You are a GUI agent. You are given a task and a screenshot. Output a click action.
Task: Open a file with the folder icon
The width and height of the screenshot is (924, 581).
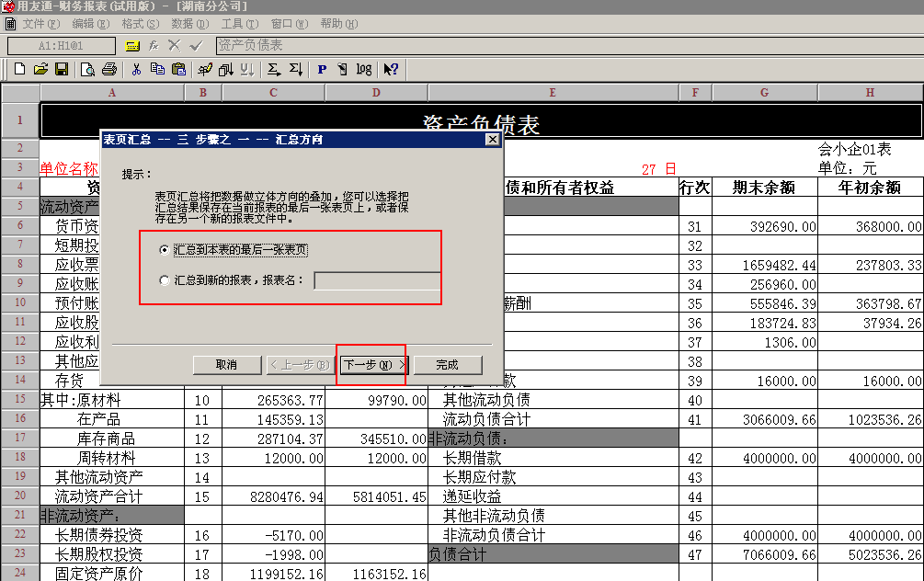[40, 70]
